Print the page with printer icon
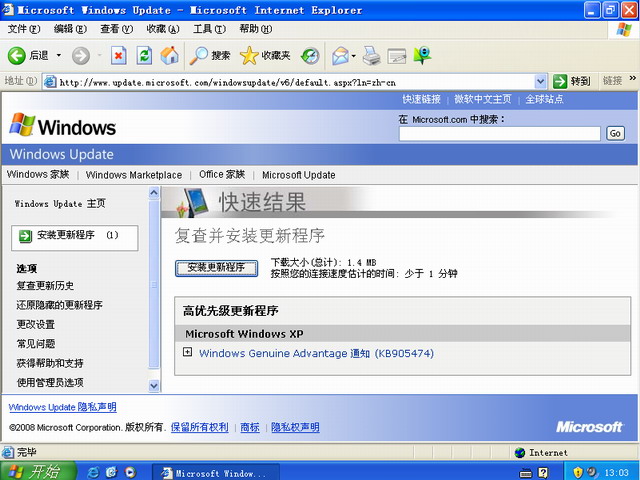This screenshot has height=480, width=640. 371,56
